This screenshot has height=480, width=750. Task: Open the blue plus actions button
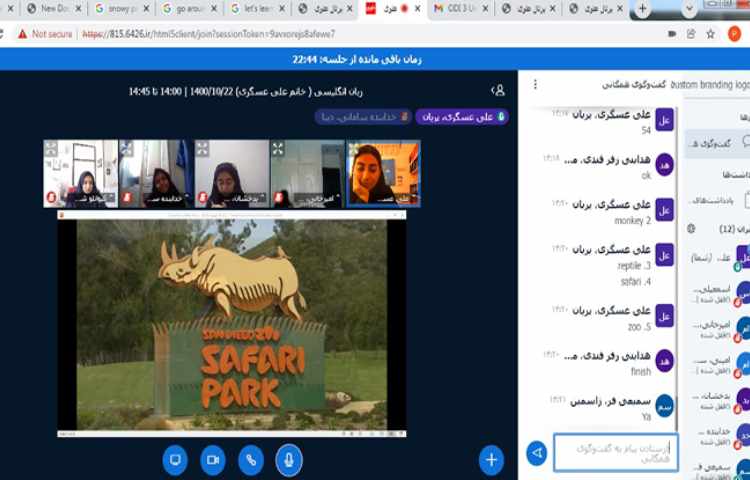pos(491,460)
